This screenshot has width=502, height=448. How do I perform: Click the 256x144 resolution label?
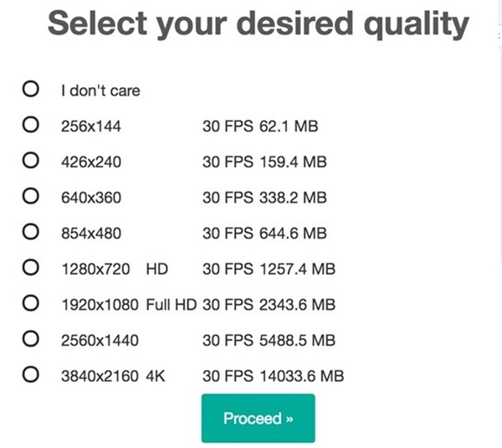click(x=91, y=126)
